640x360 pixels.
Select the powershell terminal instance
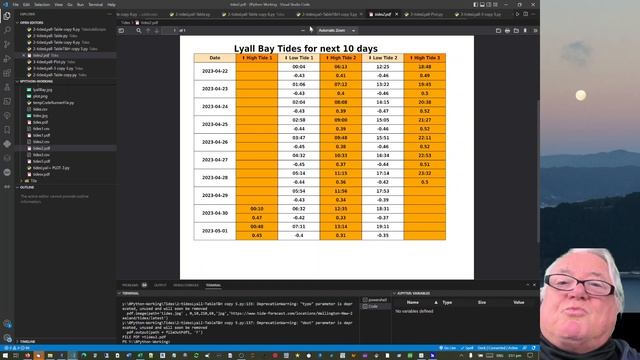375,300
